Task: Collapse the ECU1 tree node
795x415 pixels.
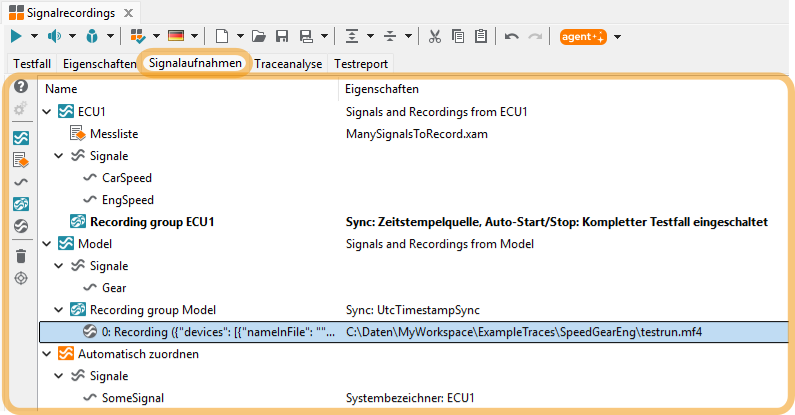Action: tap(47, 111)
